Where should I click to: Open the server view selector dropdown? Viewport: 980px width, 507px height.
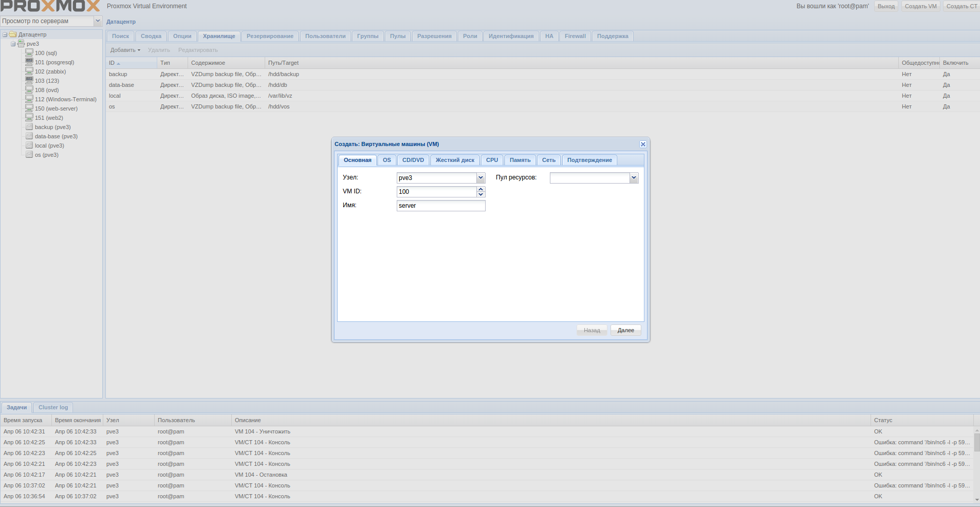98,21
